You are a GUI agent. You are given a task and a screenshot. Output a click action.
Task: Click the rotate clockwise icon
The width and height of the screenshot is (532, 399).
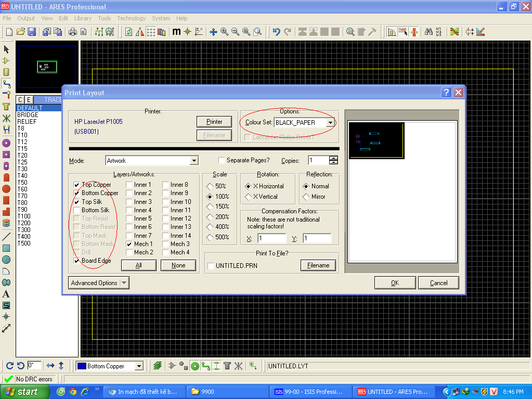pyautogui.click(x=10, y=366)
